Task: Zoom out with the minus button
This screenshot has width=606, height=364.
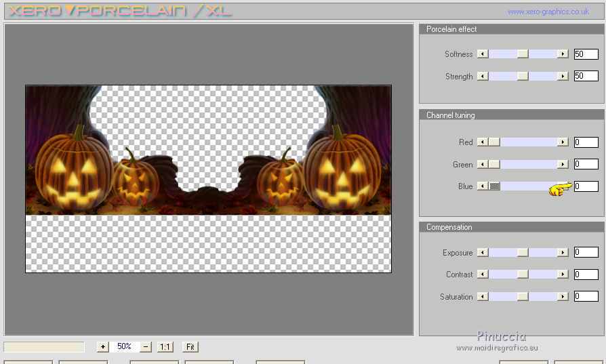Action: (145, 346)
